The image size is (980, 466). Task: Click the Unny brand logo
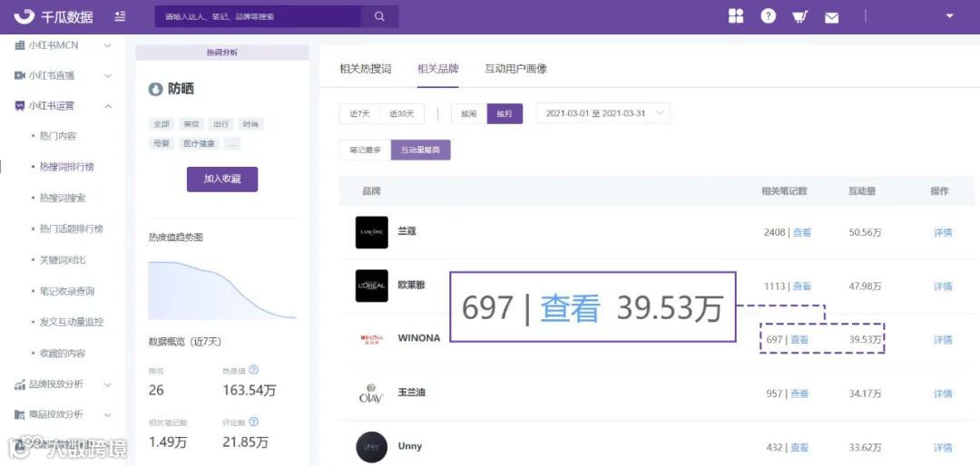[x=372, y=447]
